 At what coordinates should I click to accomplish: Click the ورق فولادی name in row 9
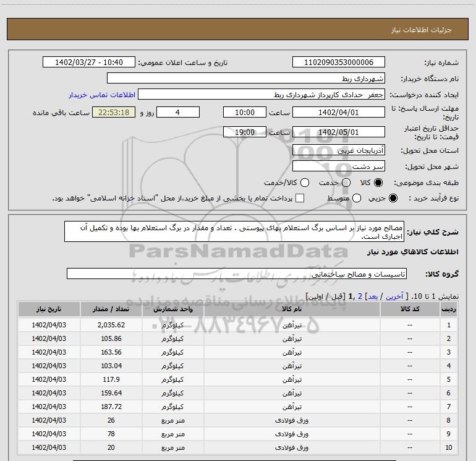point(292,434)
